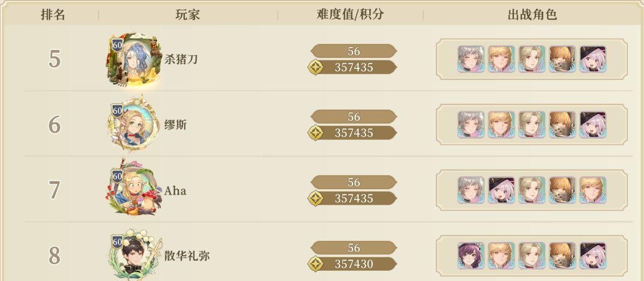Select pink-haired hat character in rank 8 lineup
644x281 pixels.
coord(593,255)
